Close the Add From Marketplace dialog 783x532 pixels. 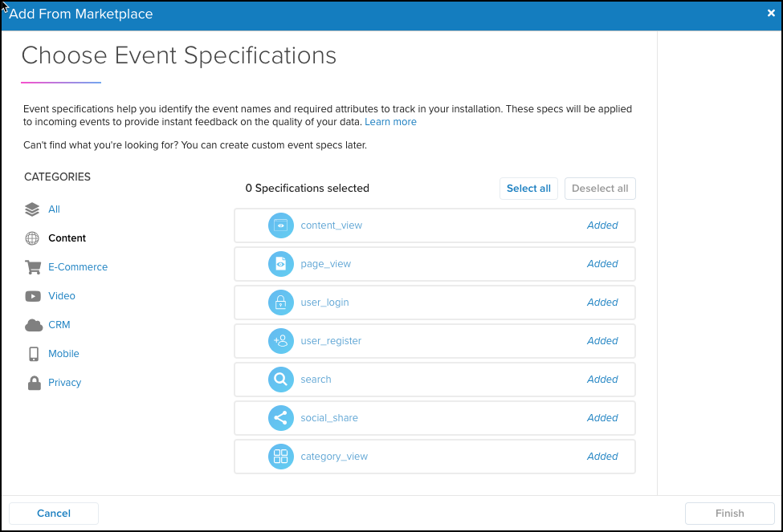771,13
